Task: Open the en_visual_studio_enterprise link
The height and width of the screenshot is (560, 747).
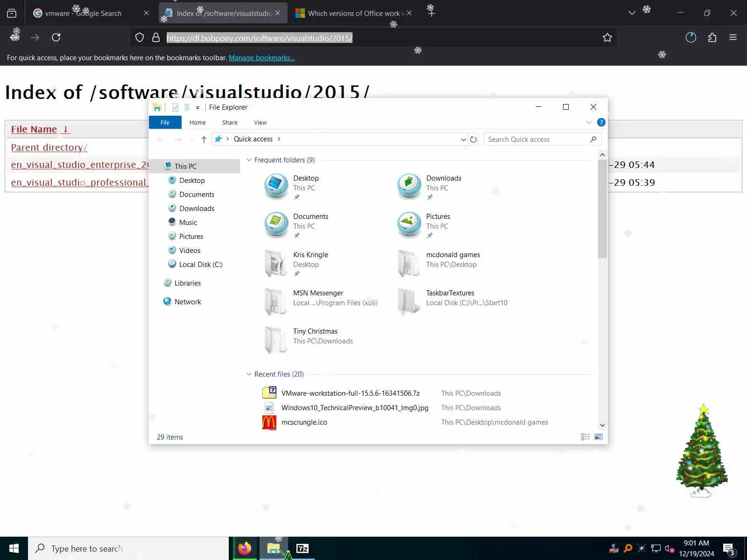Action: [x=80, y=165]
